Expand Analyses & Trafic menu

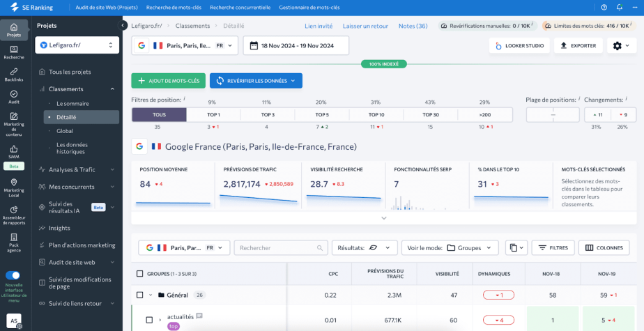(x=77, y=169)
